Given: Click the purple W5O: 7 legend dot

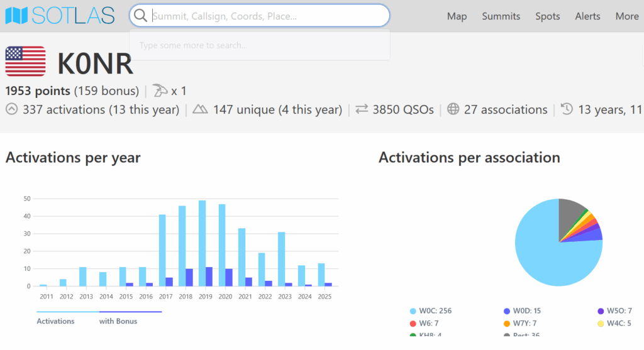Looking at the screenshot, I should click(x=601, y=310).
